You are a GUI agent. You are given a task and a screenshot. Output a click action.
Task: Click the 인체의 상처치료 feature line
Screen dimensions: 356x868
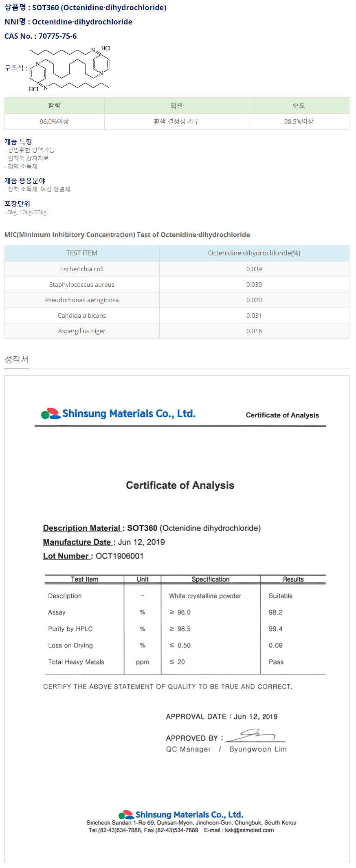tap(26, 158)
